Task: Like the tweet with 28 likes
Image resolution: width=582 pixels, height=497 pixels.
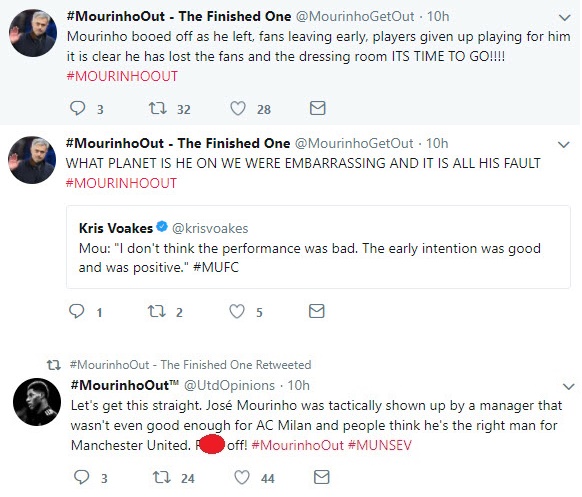Action: pyautogui.click(x=238, y=108)
